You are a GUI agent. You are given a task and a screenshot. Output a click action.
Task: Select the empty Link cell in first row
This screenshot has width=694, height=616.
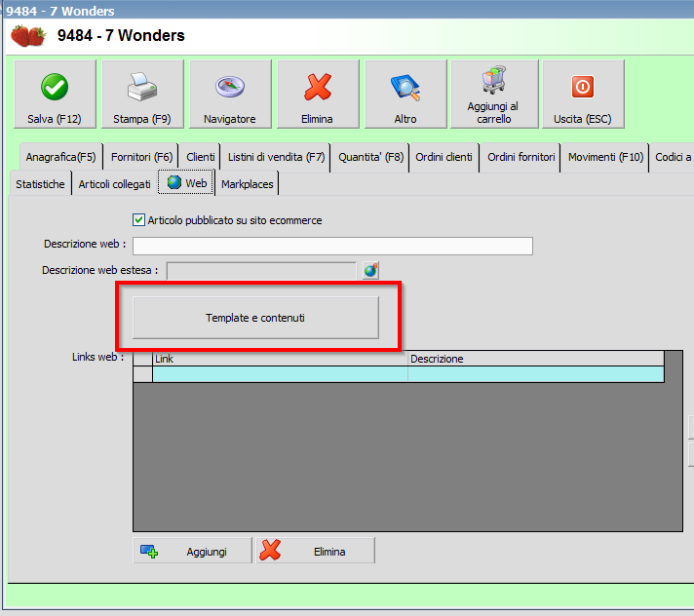(x=280, y=374)
